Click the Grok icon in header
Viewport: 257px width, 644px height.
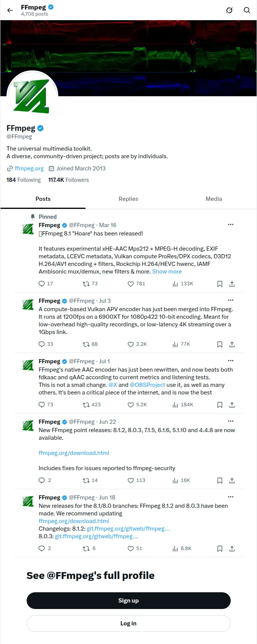pyautogui.click(x=229, y=10)
